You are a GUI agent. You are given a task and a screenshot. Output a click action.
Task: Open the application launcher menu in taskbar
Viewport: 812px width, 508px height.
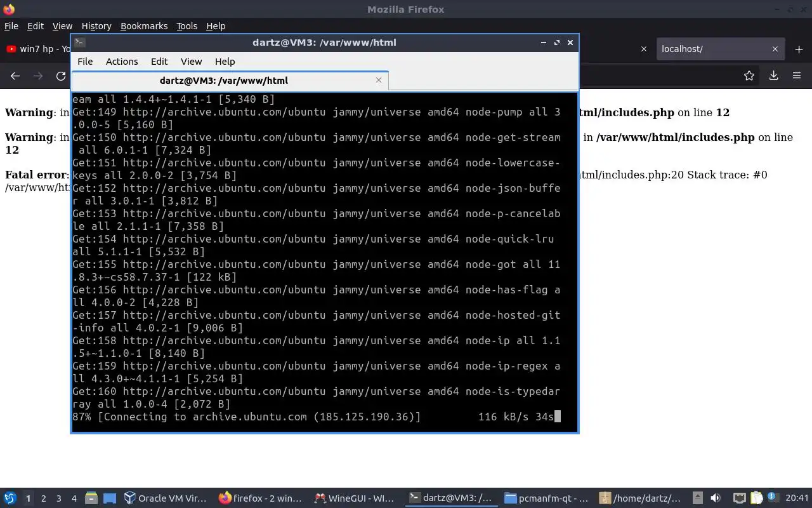click(x=10, y=498)
